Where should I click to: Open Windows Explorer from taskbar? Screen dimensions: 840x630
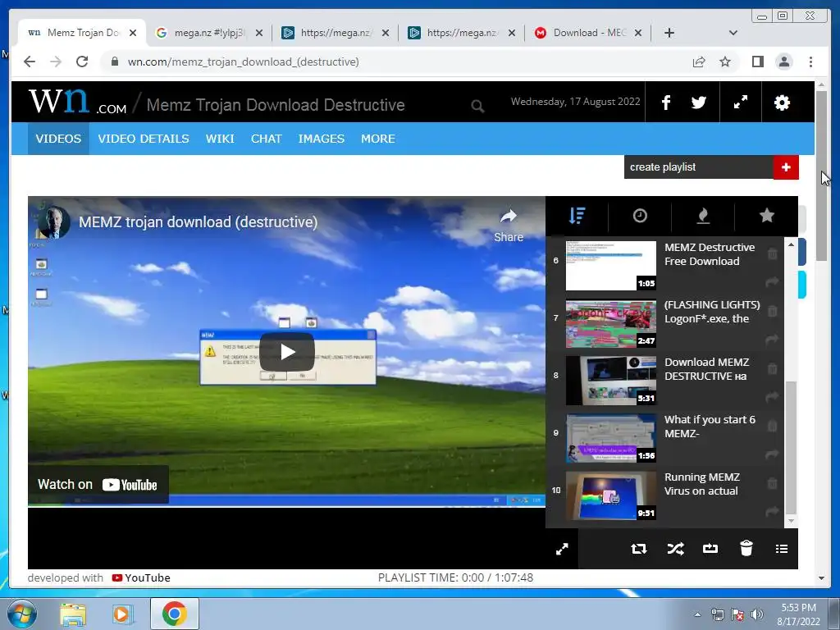click(x=73, y=614)
